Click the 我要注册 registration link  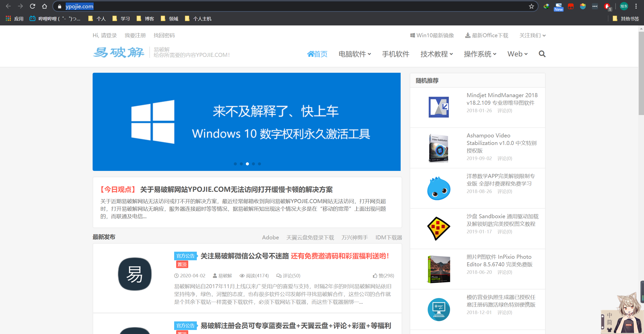135,35
